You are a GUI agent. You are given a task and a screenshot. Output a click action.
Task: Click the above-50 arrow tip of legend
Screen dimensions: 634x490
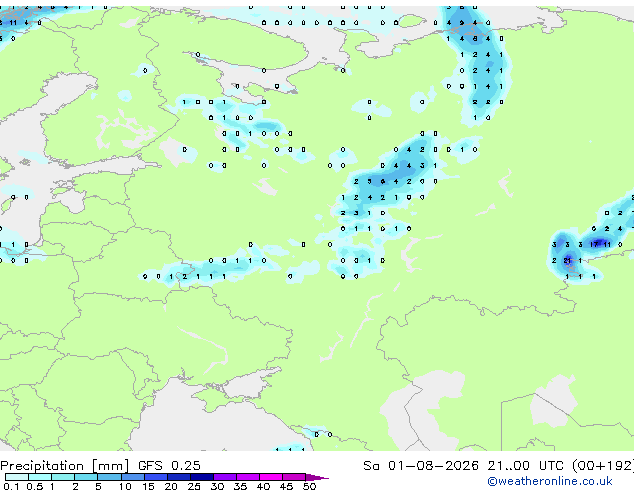[x=317, y=477]
